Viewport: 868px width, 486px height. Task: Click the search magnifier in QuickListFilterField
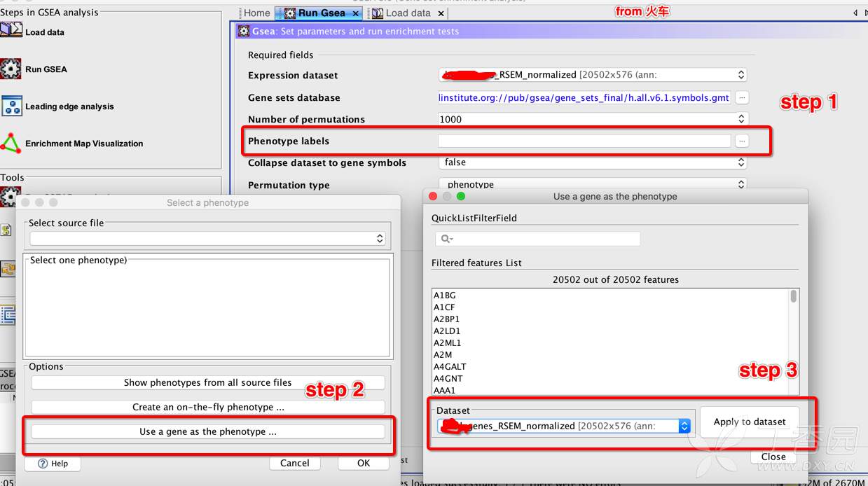(445, 239)
